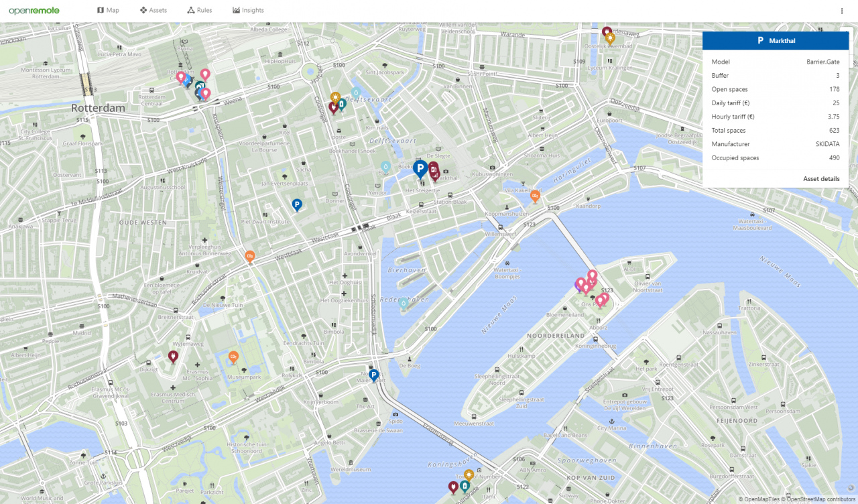Click the teal droplet marker in Redershaven
858x504 pixels.
point(403,302)
